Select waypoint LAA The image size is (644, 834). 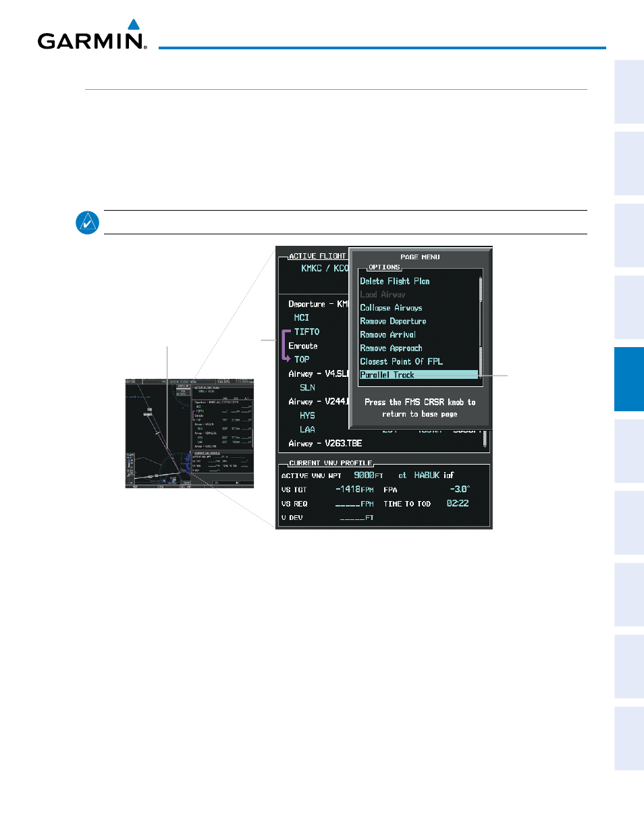pyautogui.click(x=307, y=429)
